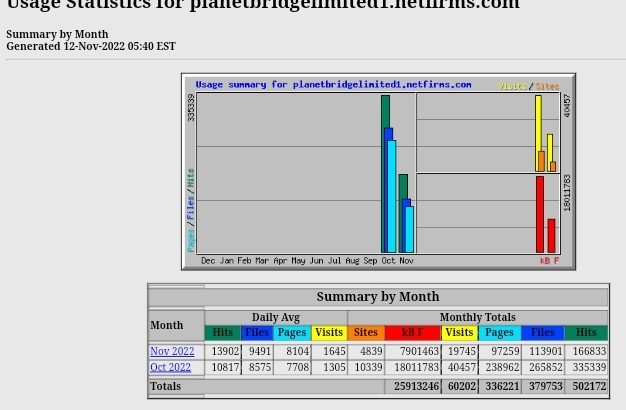Select the total visits value 60202

[x=460, y=386]
